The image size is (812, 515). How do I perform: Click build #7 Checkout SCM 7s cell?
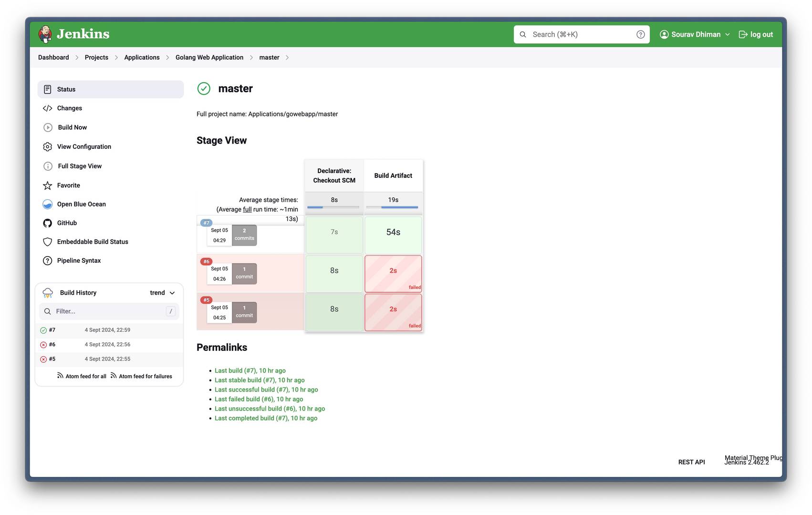point(334,235)
